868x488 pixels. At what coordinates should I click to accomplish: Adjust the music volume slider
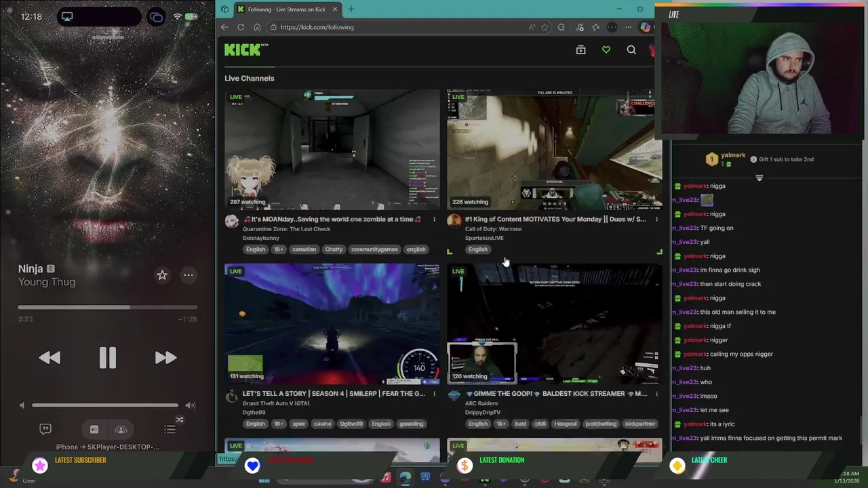click(x=105, y=405)
